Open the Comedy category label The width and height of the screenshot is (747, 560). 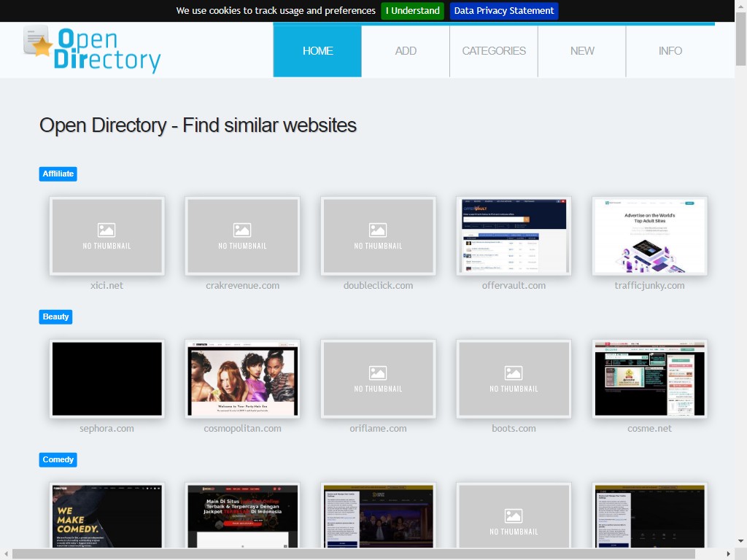(58, 459)
